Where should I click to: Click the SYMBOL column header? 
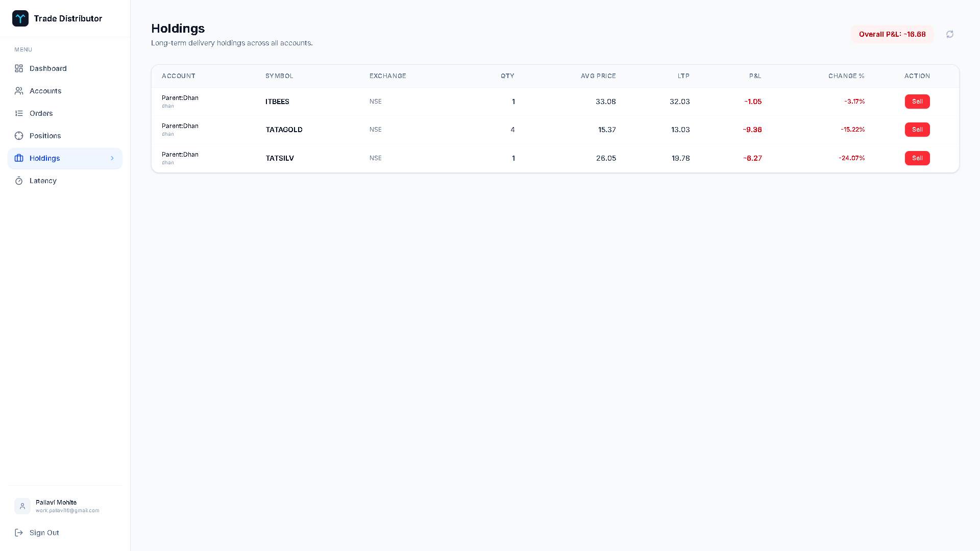pyautogui.click(x=279, y=76)
